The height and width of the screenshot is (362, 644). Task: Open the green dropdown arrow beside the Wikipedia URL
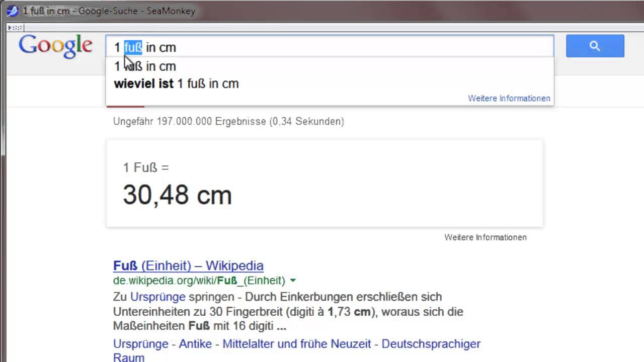293,281
